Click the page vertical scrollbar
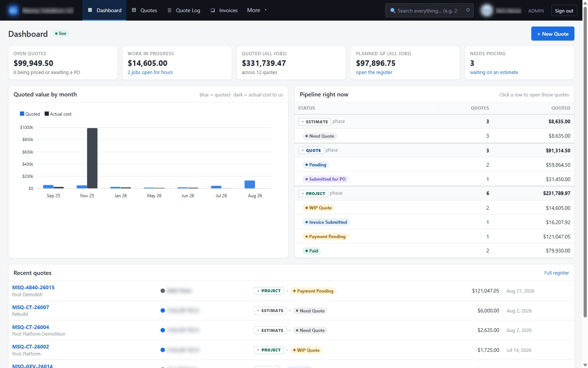588x368 pixels. click(585, 162)
